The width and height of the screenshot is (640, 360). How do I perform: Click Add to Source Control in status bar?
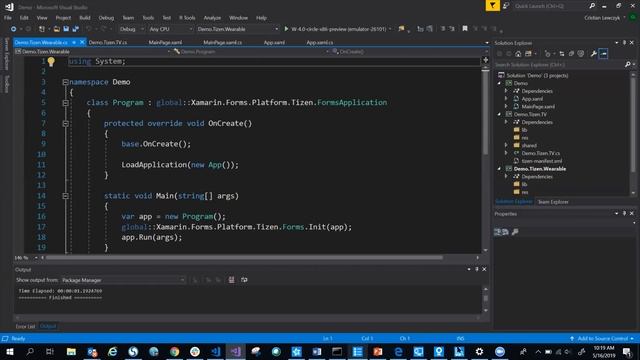602,338
